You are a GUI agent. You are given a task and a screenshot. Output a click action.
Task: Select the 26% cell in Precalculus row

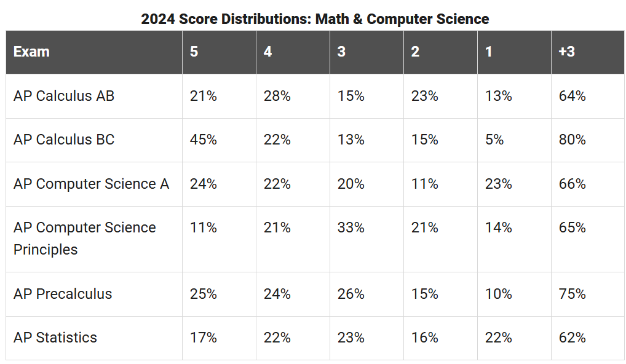point(367,295)
